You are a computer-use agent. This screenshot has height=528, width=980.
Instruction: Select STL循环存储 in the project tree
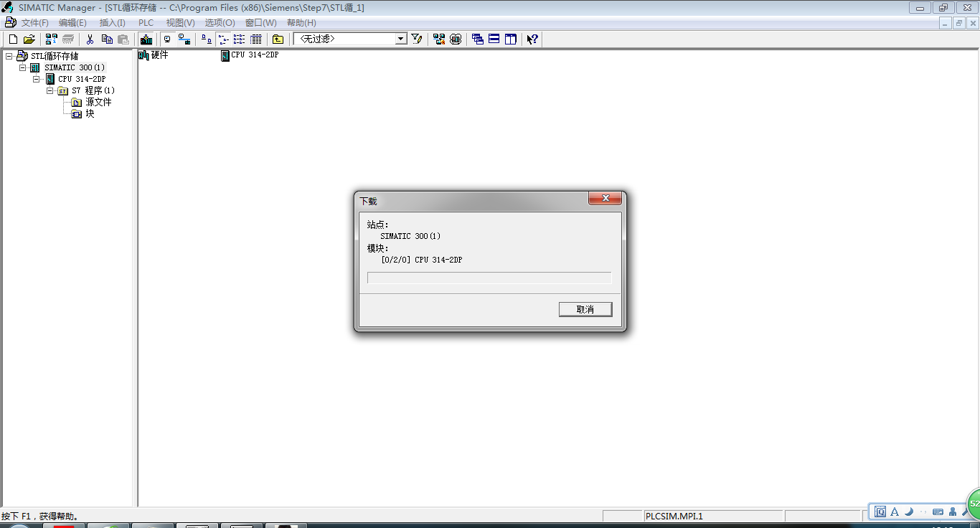coord(55,56)
